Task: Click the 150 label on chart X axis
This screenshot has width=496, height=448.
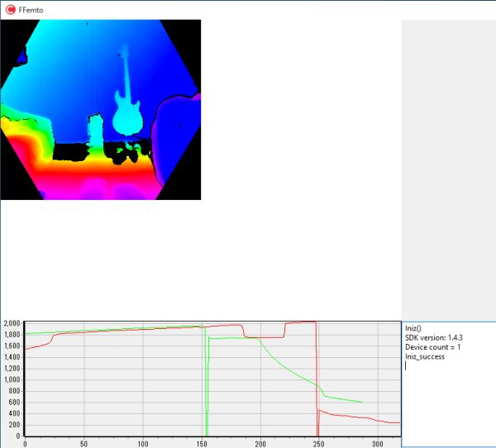Action: point(202,444)
